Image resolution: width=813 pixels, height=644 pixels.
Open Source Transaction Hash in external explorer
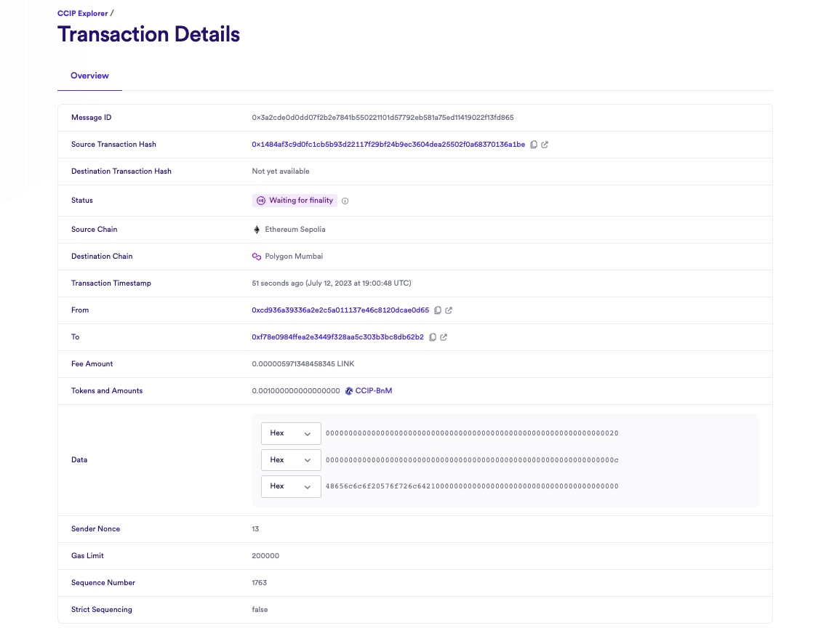click(545, 145)
